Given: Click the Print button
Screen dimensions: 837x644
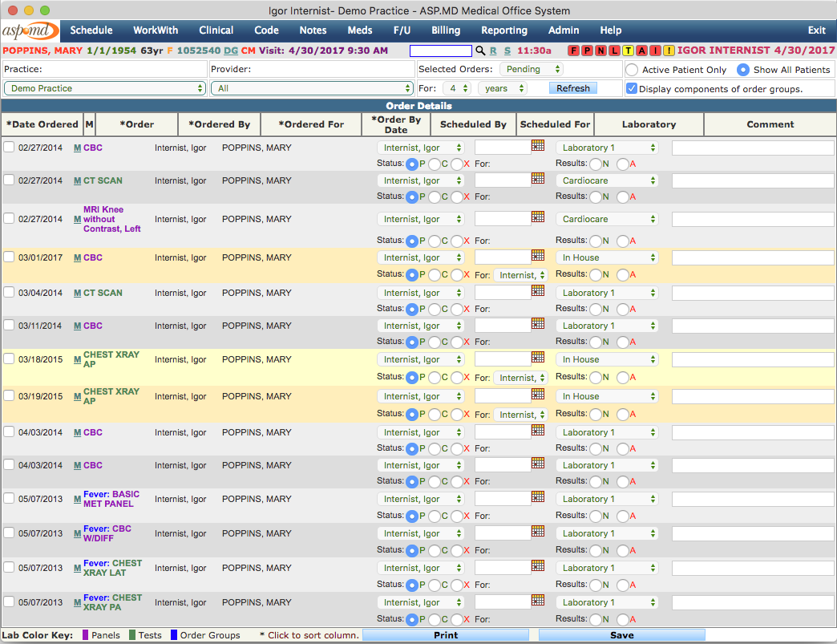Looking at the screenshot, I should [446, 635].
